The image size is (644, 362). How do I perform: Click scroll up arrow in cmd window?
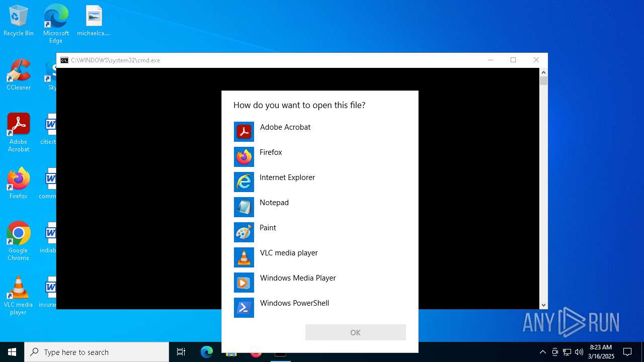tap(543, 72)
